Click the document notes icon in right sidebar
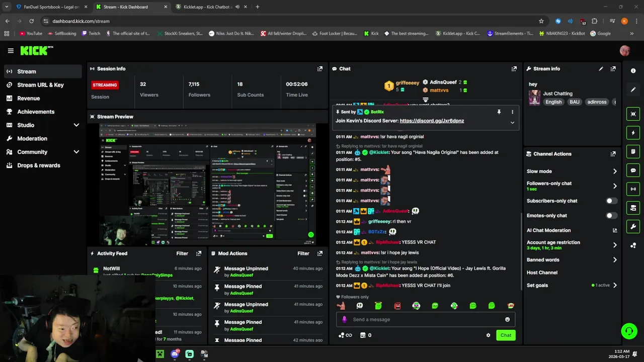The image size is (644, 362). coord(633,151)
